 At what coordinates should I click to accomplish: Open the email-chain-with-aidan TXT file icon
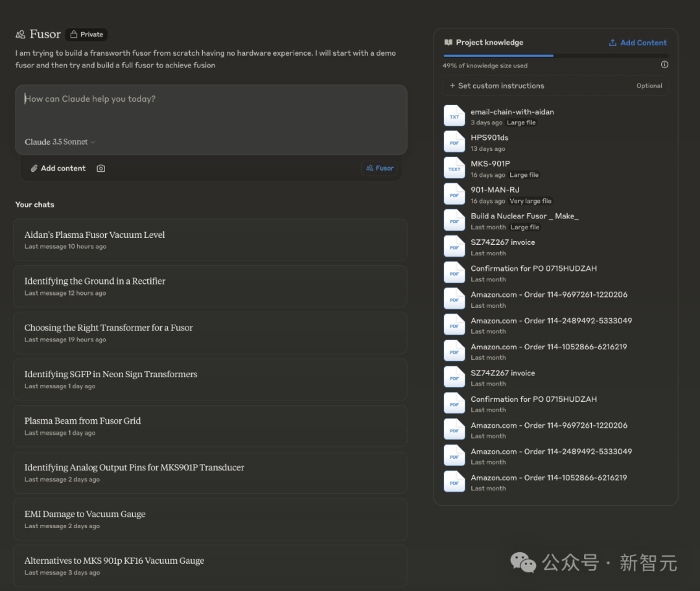pyautogui.click(x=454, y=116)
